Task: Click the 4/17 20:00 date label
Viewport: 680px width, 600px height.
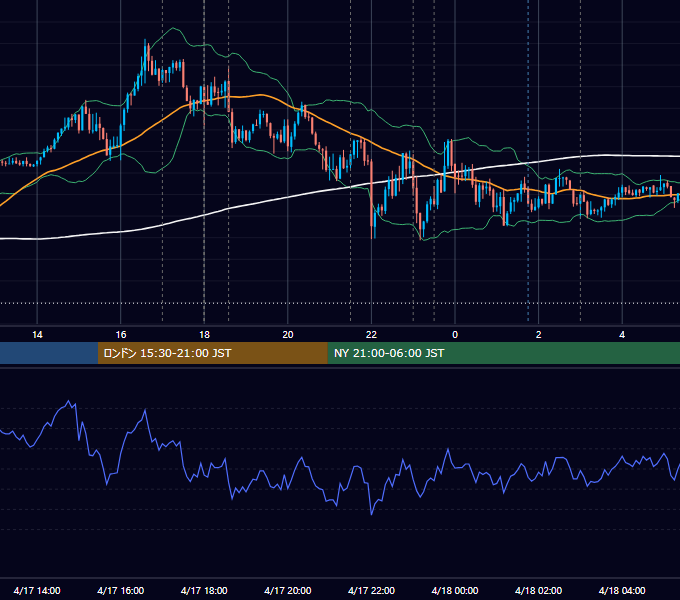Action: 288,590
